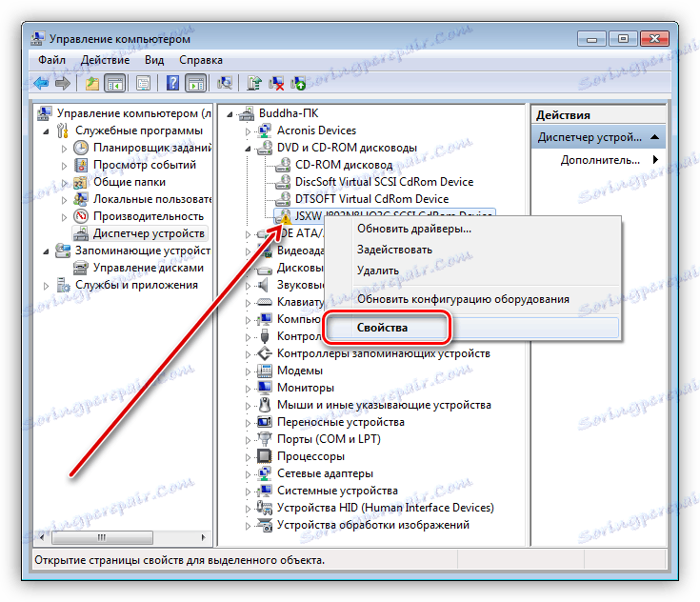The image size is (700, 602).
Task: Click the Scan for hardware changes icon
Action: point(225,83)
